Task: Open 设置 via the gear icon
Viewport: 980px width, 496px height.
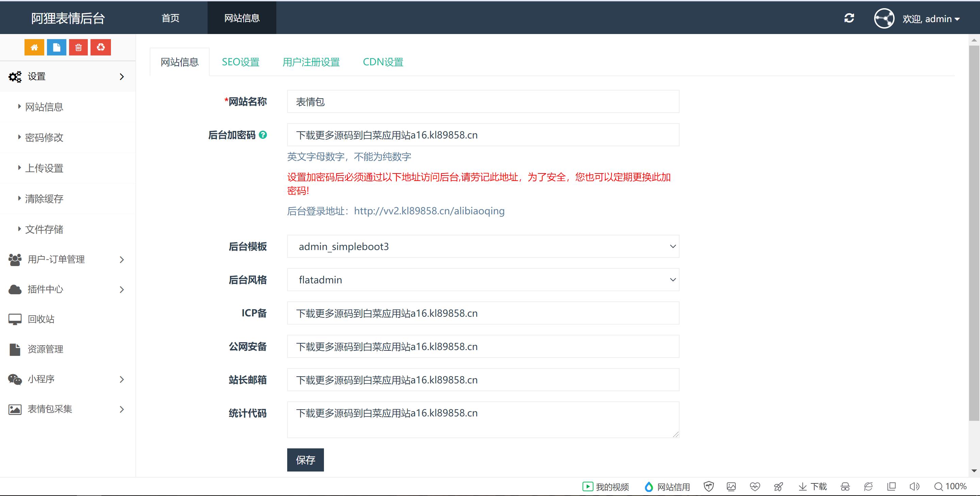Action: pos(14,77)
